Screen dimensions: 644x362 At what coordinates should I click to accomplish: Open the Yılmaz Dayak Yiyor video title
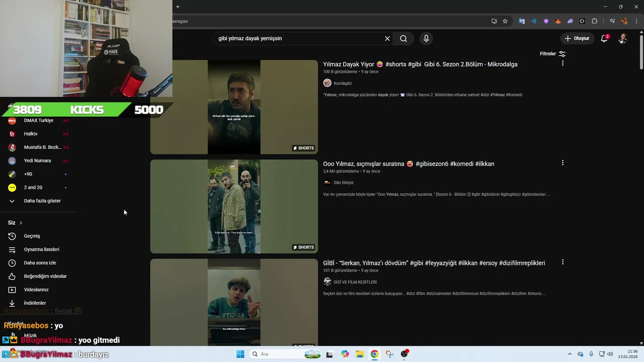pos(420,64)
